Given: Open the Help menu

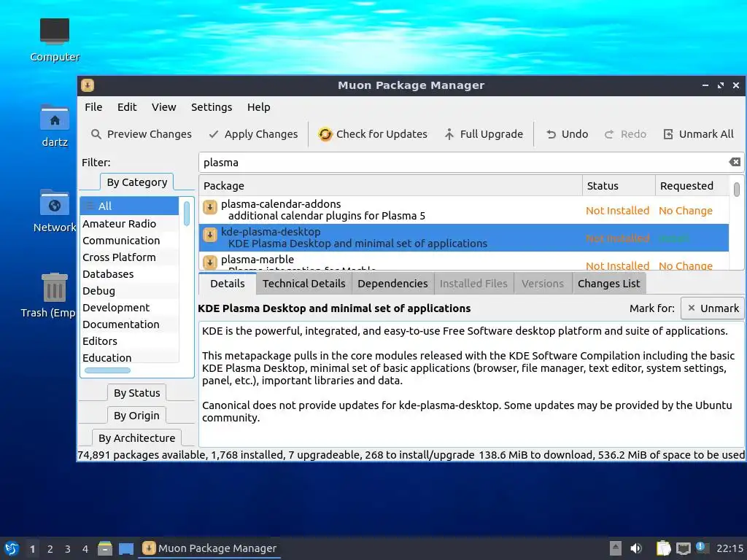Looking at the screenshot, I should coord(259,107).
